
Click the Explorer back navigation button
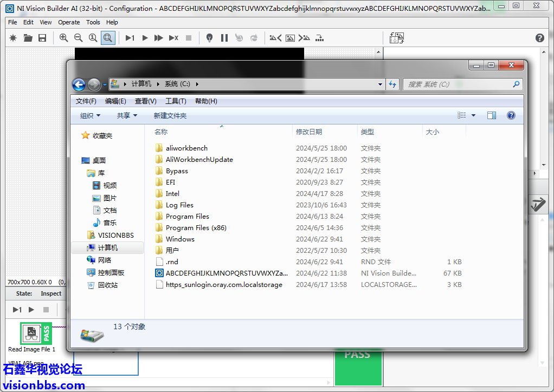point(79,84)
